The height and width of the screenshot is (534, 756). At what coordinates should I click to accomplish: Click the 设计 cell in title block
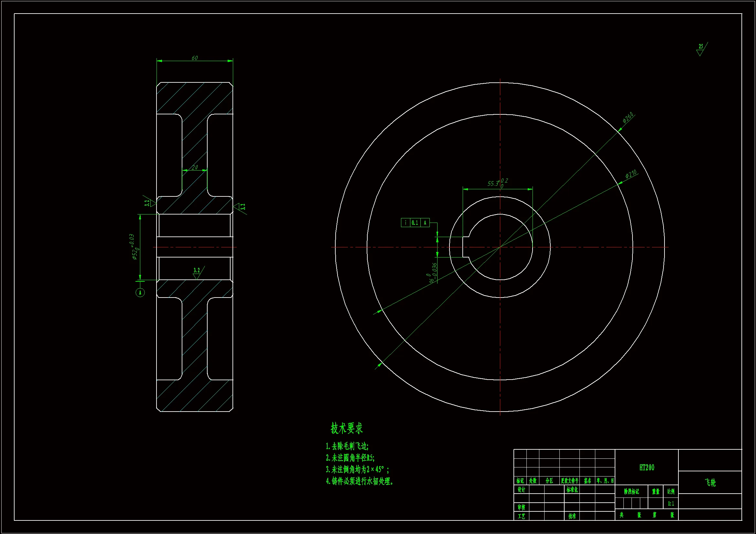[521, 490]
